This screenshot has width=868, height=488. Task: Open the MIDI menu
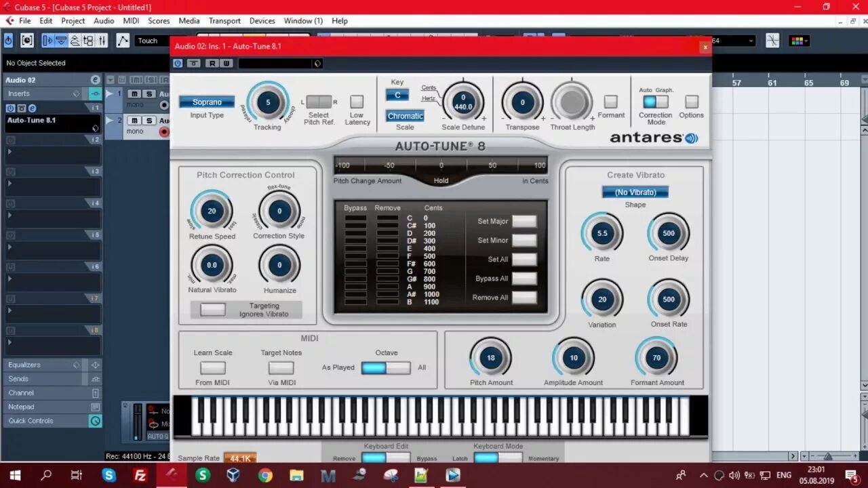(x=132, y=21)
